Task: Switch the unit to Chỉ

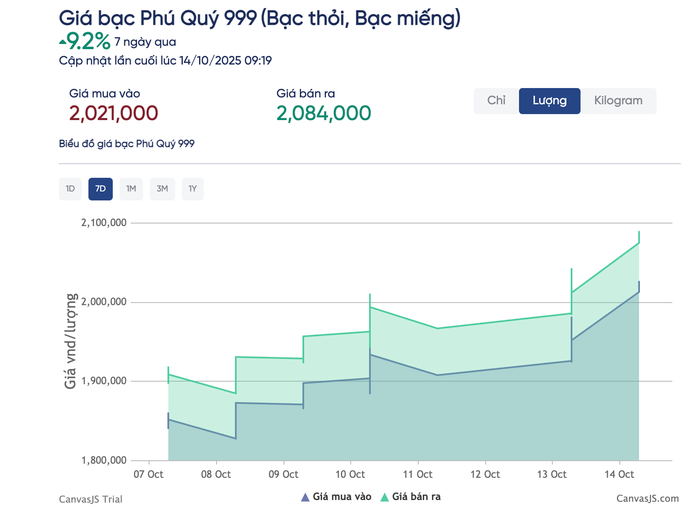Action: point(496,101)
